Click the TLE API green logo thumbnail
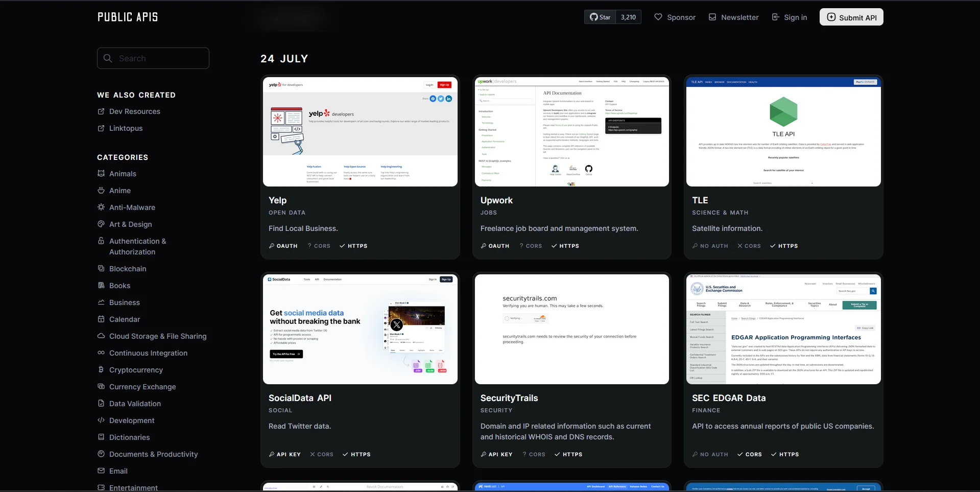980x492 pixels. tap(783, 132)
